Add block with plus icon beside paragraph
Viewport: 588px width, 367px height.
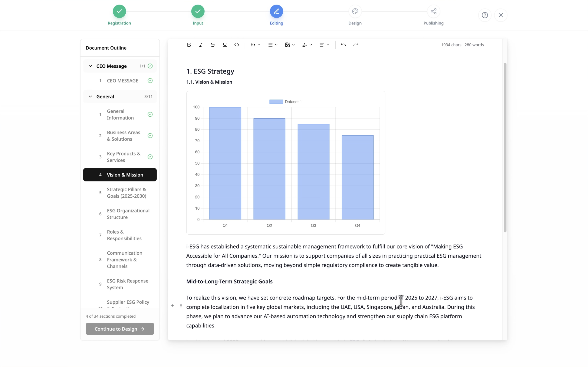click(172, 306)
